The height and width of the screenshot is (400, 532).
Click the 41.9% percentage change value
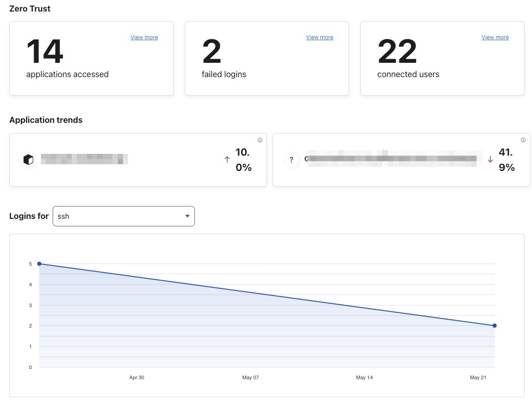tap(506, 160)
